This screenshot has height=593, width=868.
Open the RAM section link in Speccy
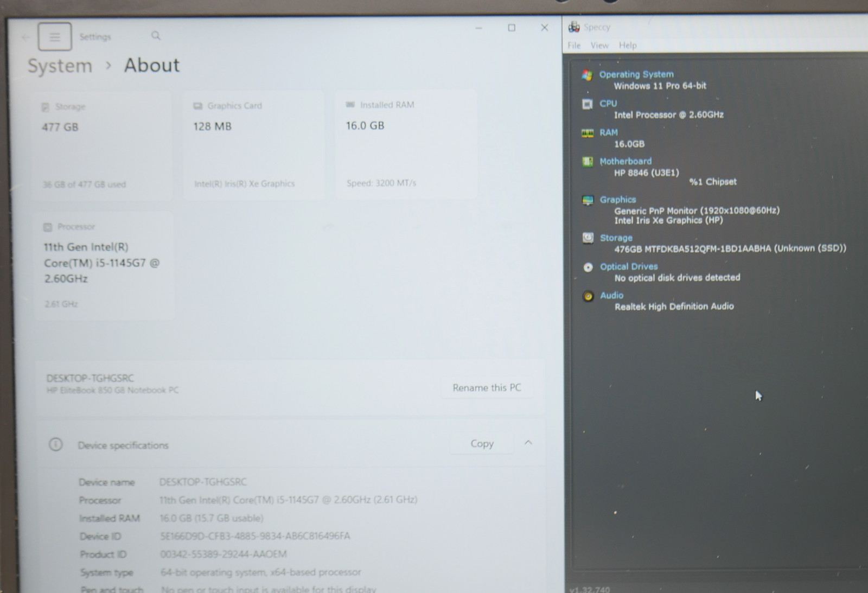click(x=609, y=132)
